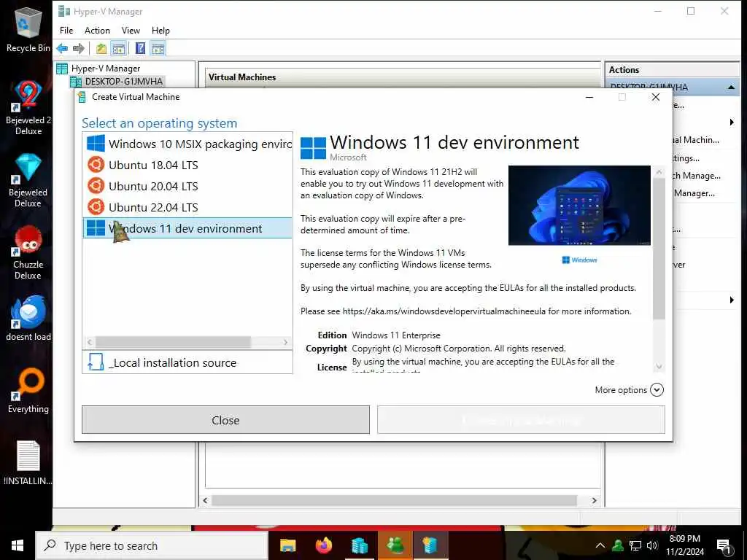Expand More options chevron
Viewport: 747px width, 560px height.
657,390
